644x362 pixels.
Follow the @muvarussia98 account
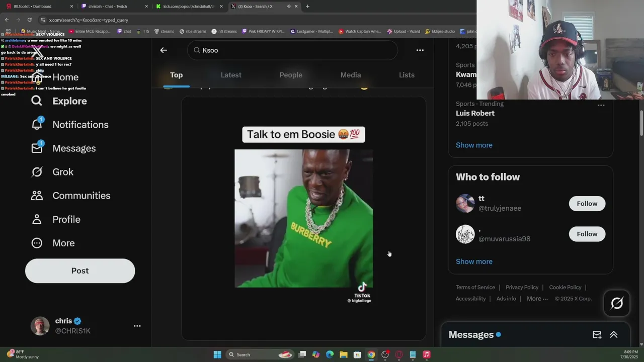coord(587,234)
